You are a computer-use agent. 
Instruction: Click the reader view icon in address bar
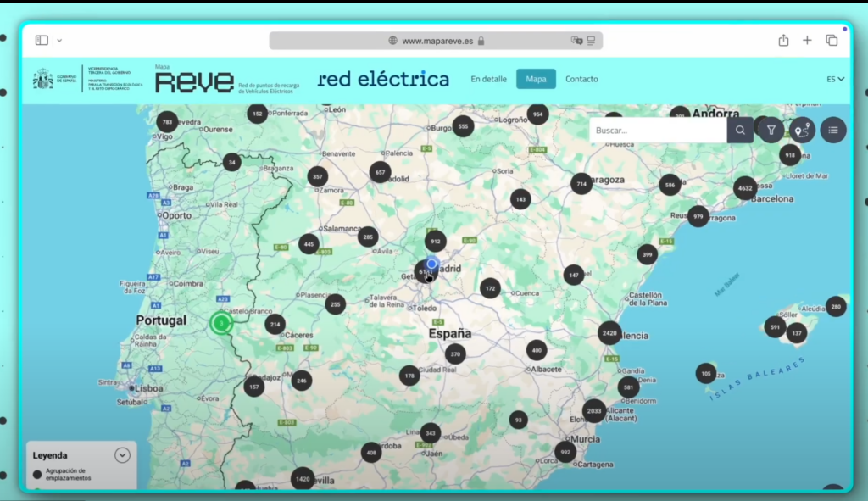(x=591, y=40)
